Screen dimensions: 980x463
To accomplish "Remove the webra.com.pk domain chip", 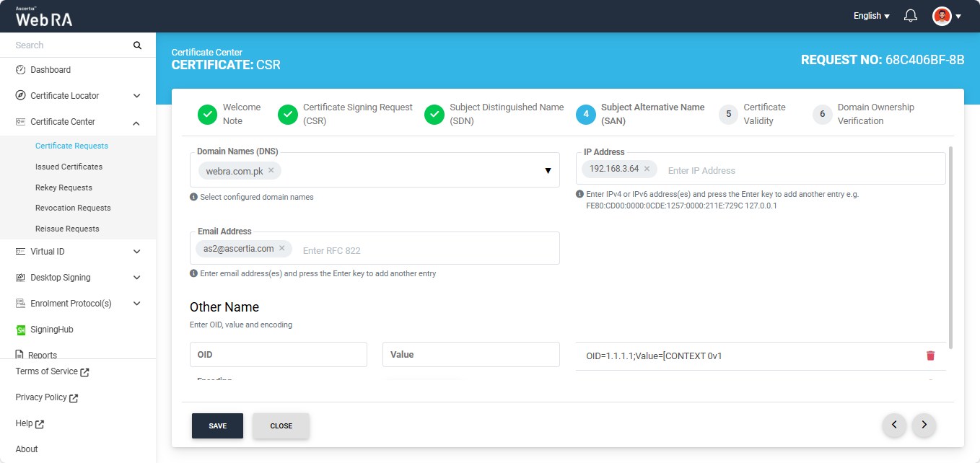I will [271, 171].
